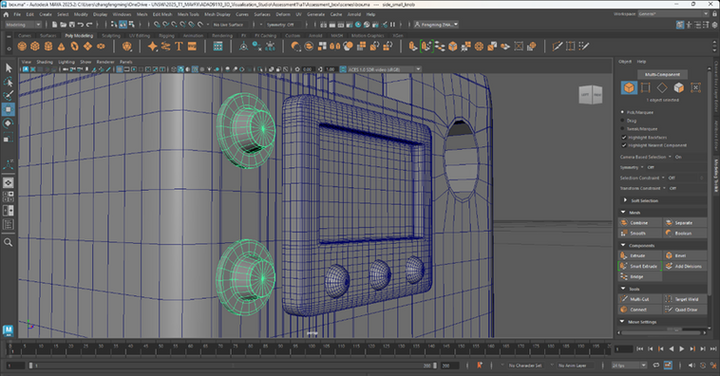The height and width of the screenshot is (376, 720).
Task: Toggle the Modeling Toolkit panel icon top-right
Action: pos(680,25)
